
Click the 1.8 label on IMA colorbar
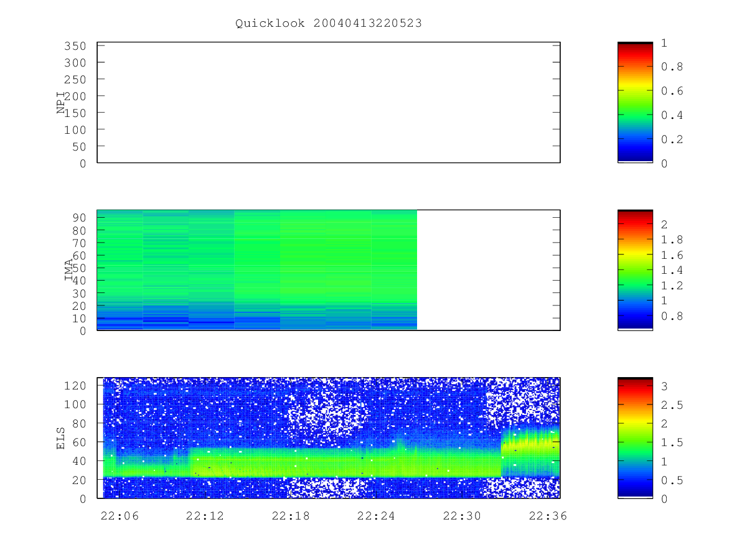pos(671,240)
